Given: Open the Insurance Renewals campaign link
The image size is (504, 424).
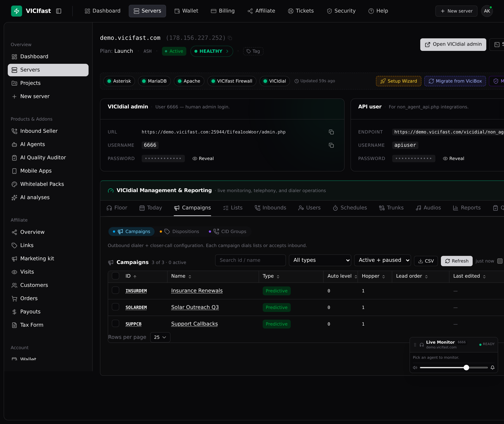Looking at the screenshot, I should pyautogui.click(x=197, y=291).
